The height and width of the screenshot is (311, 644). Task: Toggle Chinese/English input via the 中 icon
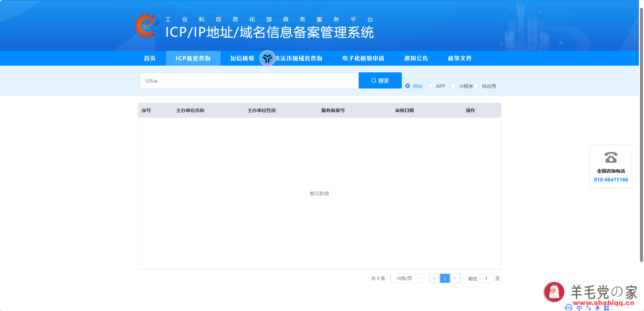tap(579, 308)
